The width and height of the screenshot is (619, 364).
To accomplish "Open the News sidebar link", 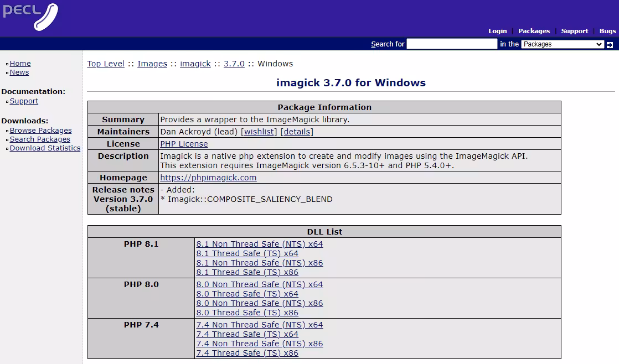I will (19, 72).
